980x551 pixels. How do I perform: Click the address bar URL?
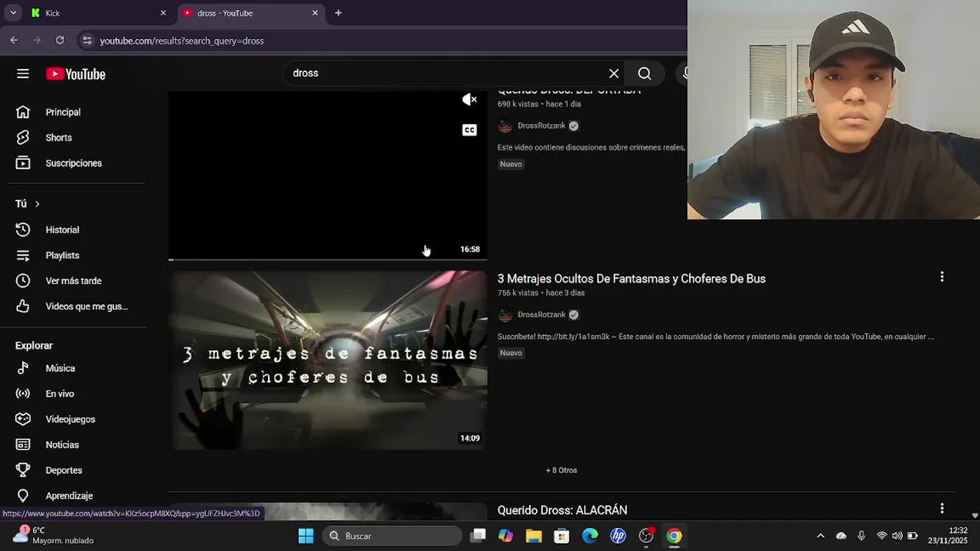pyautogui.click(x=181, y=41)
